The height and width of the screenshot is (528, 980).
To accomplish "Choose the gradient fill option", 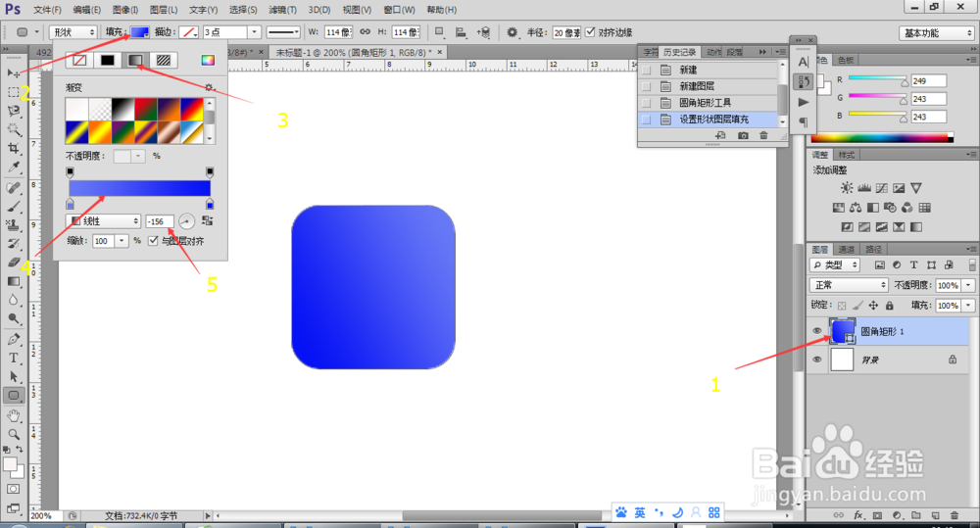I will coord(135,60).
